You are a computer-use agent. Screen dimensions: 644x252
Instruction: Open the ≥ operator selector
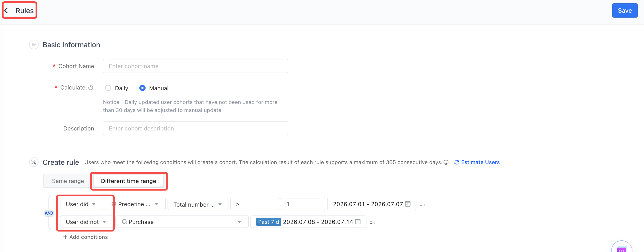coord(254,204)
